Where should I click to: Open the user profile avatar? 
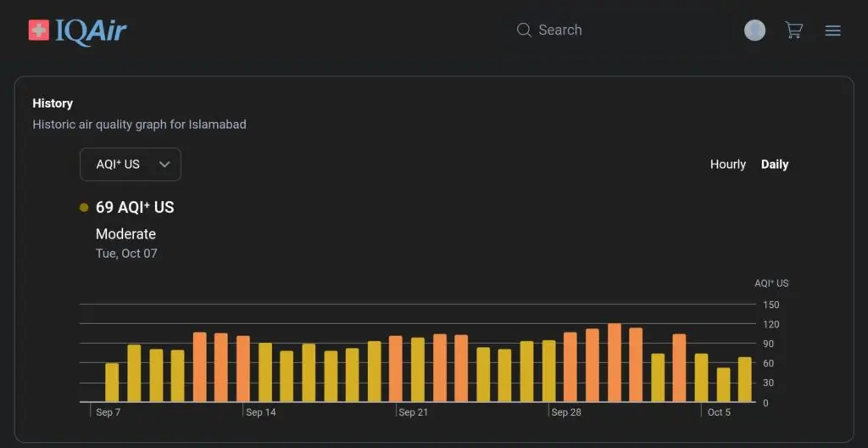click(x=754, y=31)
